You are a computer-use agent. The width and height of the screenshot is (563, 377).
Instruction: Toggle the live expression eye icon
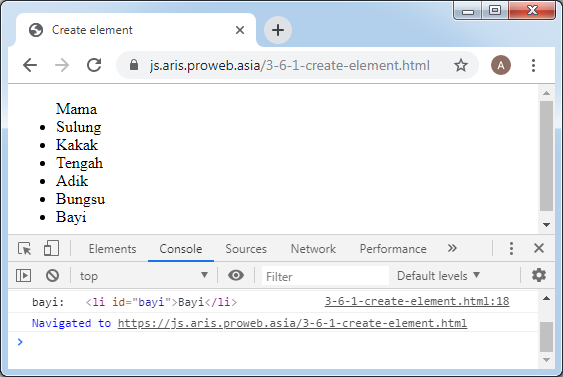pyautogui.click(x=236, y=275)
